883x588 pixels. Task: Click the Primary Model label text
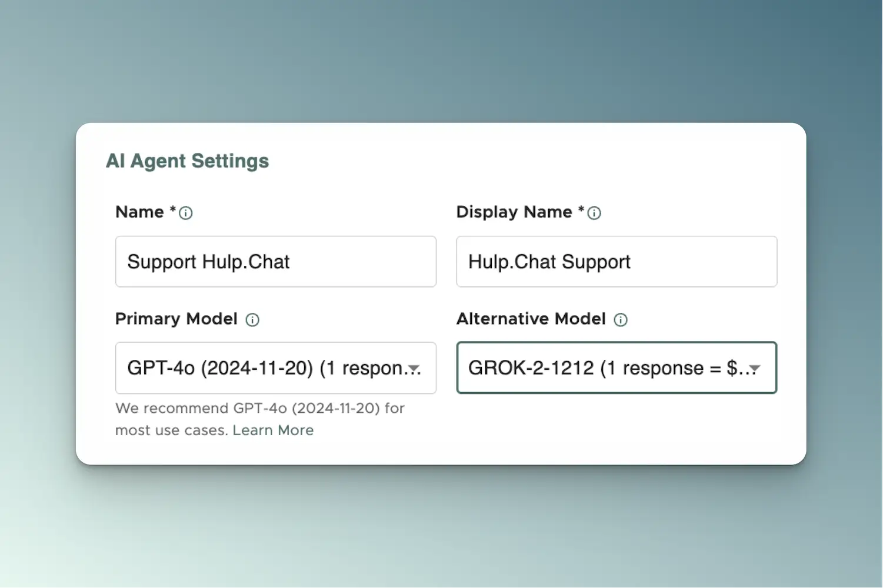[x=176, y=319]
